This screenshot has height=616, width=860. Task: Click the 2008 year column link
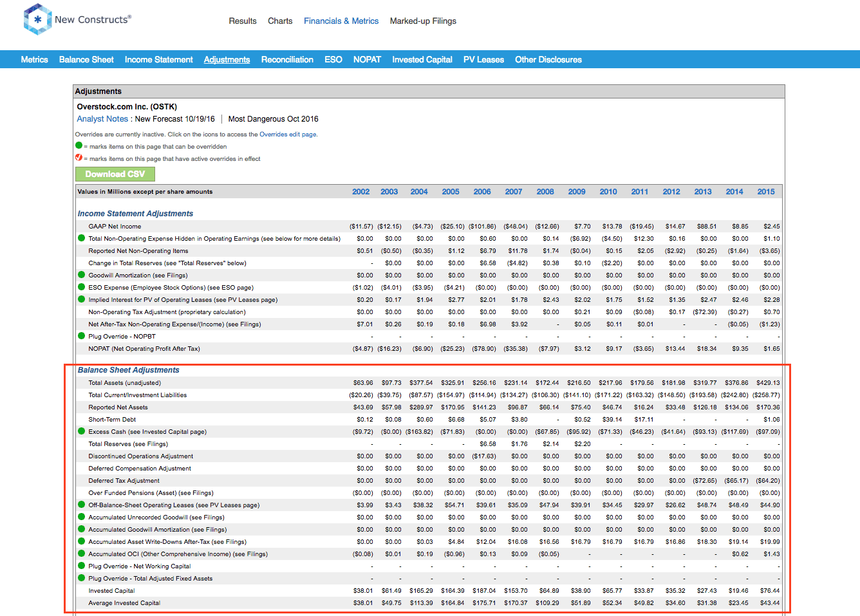coord(545,192)
